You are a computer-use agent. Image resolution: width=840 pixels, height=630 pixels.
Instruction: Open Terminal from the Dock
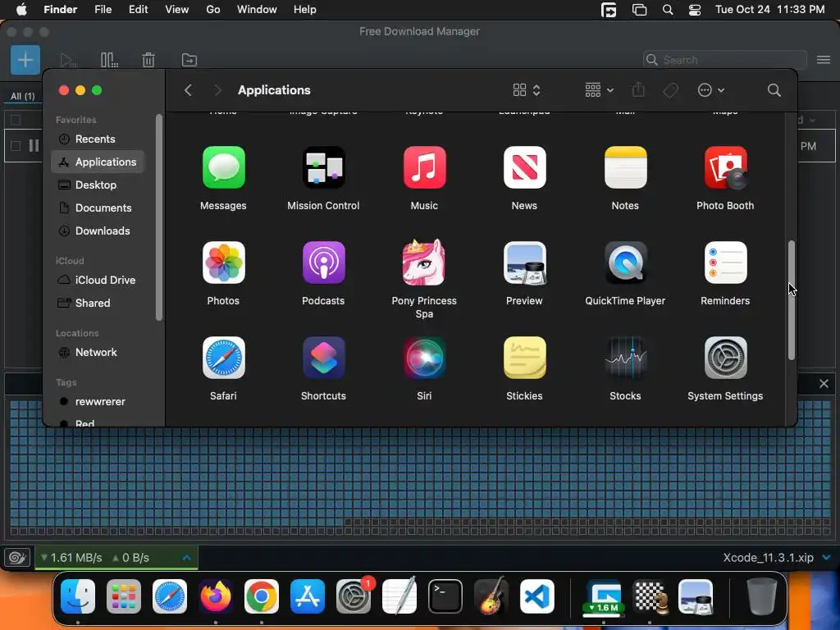coord(445,596)
